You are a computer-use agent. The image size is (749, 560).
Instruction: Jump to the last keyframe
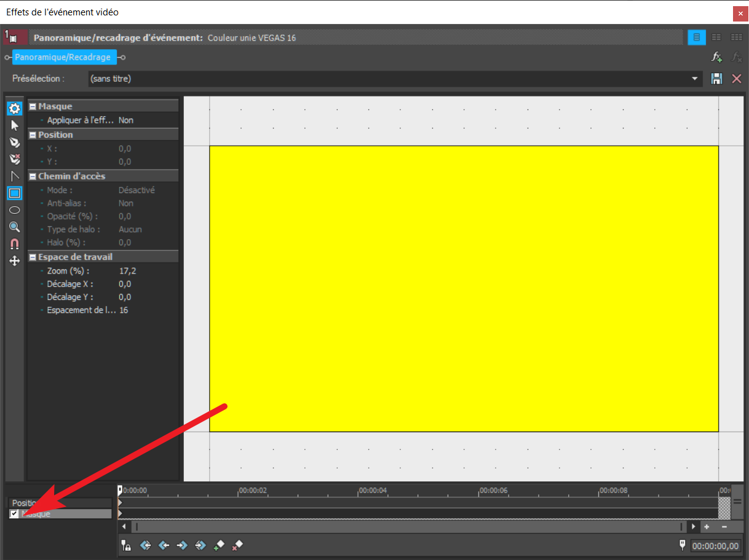200,545
